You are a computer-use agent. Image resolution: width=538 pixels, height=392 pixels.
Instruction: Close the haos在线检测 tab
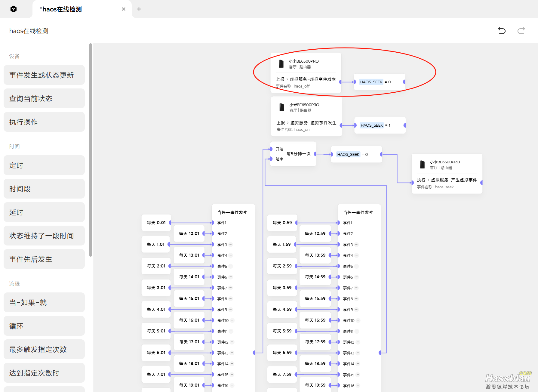(124, 9)
